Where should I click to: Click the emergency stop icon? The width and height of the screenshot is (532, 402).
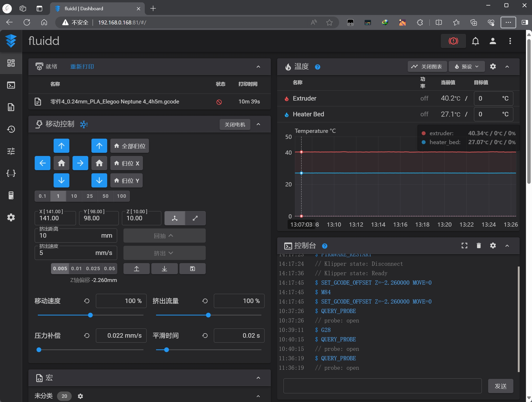[x=453, y=41]
